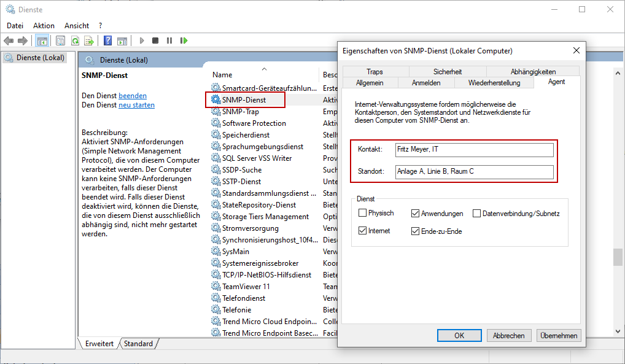Click scrollbar down arrow of services list
This screenshot has width=625, height=364.
click(618, 331)
